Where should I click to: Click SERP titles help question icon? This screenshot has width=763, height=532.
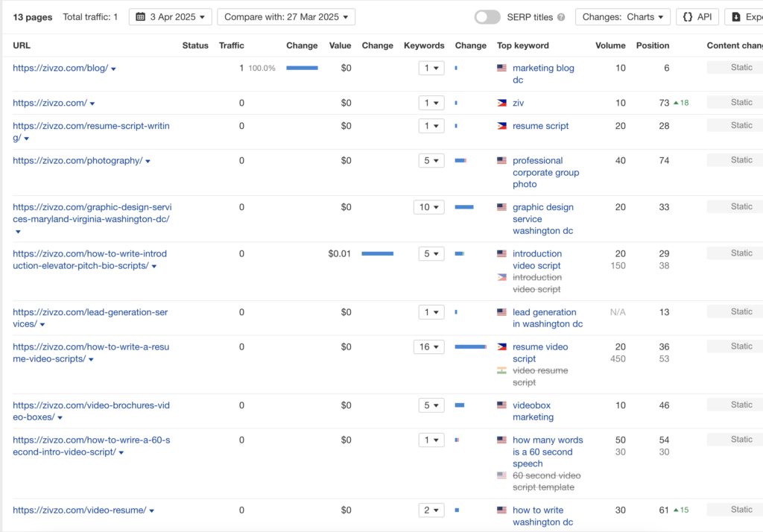point(561,17)
